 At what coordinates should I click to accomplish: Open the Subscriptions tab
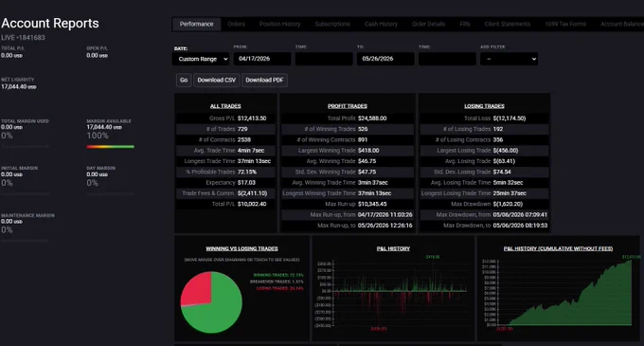pyautogui.click(x=332, y=25)
